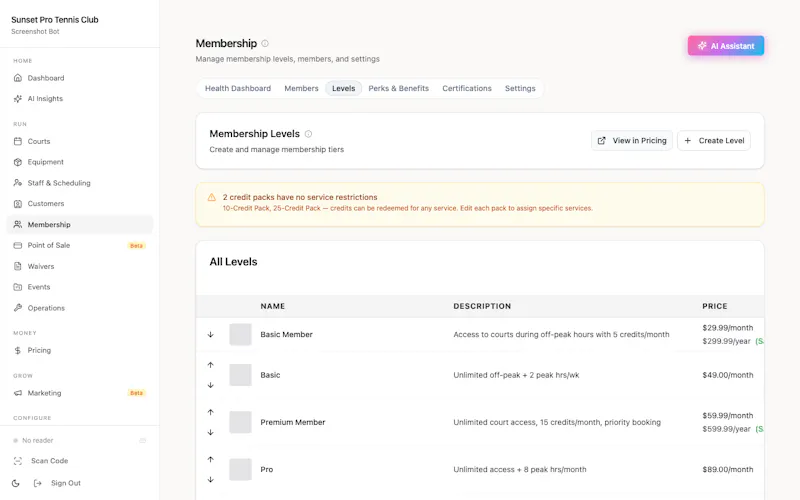Click the Point of Sale card icon
Image resolution: width=800 pixels, height=500 pixels.
pos(18,245)
